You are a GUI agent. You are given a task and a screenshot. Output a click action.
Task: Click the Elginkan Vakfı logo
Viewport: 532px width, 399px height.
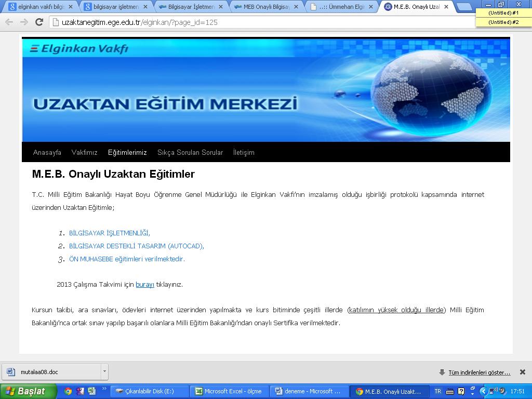pyautogui.click(x=79, y=49)
